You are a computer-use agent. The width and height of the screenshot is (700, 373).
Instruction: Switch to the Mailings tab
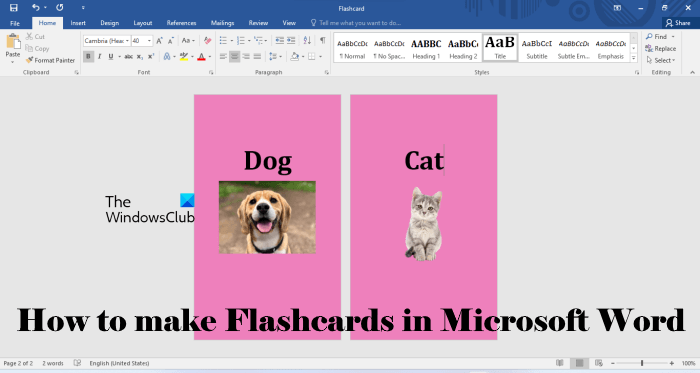coord(222,23)
